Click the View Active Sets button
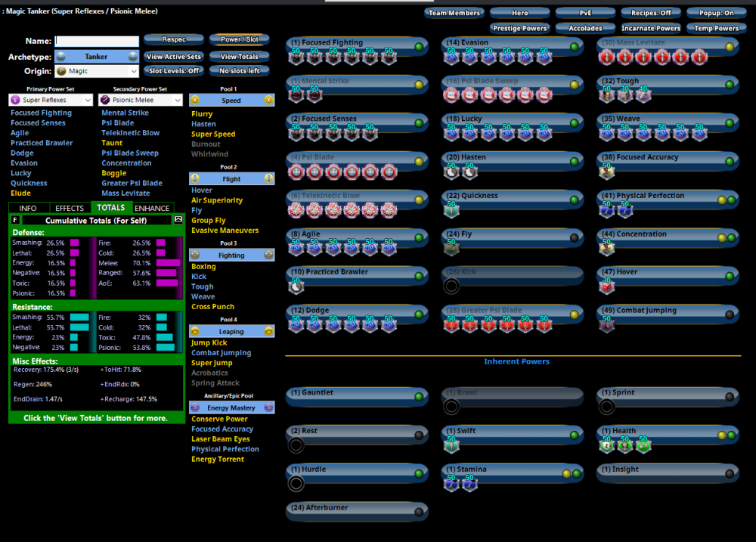 point(174,57)
